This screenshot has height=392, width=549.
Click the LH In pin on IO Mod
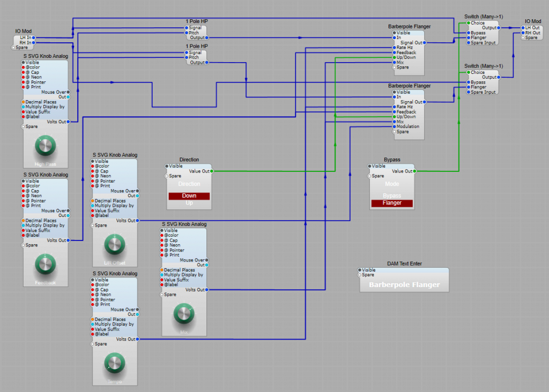point(33,37)
